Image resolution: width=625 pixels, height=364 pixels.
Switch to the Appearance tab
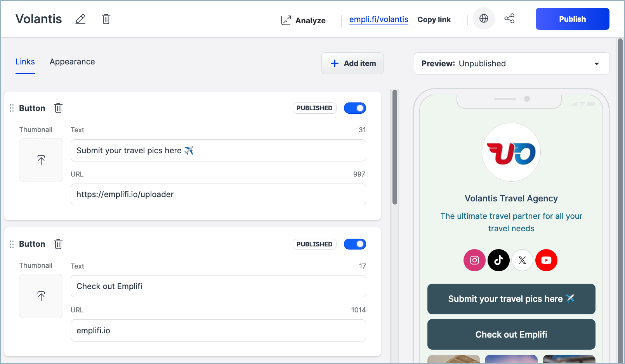[x=72, y=62]
